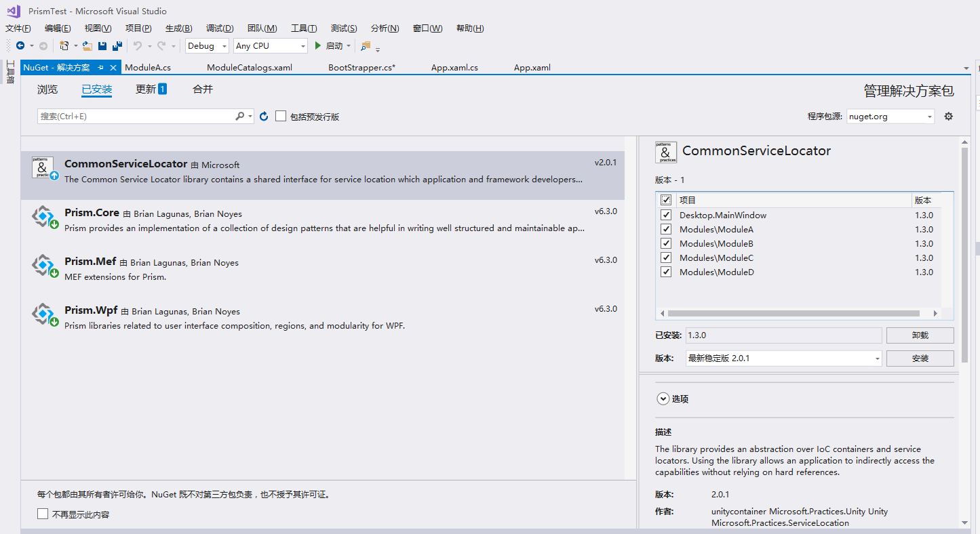This screenshot has height=534, width=980.
Task: Open the version selection dropdown
Action: (x=783, y=358)
